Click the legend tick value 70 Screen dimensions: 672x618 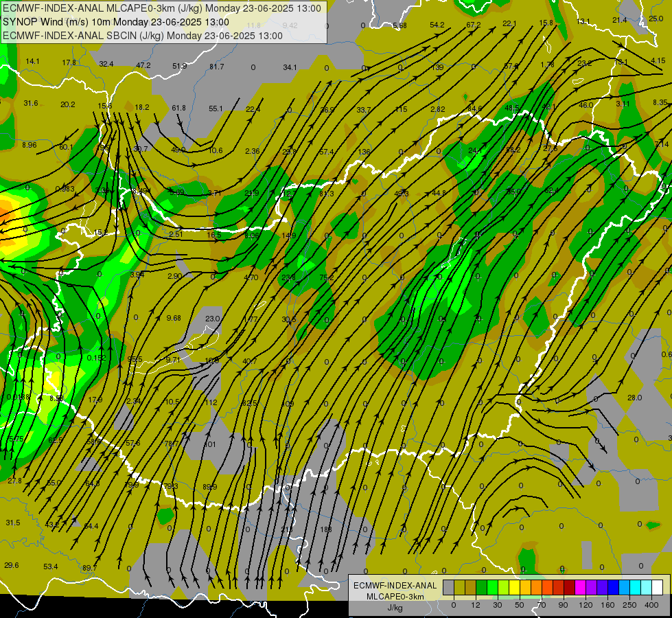(542, 605)
